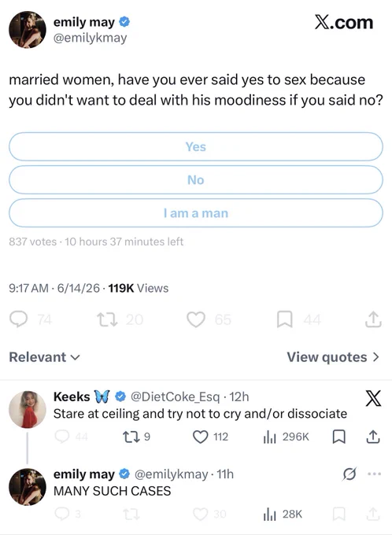Viewport: 392px width, 535px height.
Task: Select the Yes poll option
Action: 196,146
